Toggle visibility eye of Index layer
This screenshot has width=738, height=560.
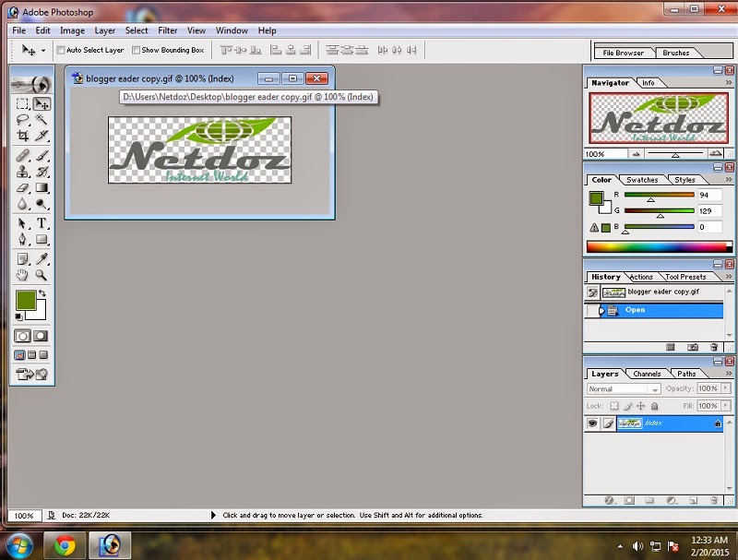point(592,423)
